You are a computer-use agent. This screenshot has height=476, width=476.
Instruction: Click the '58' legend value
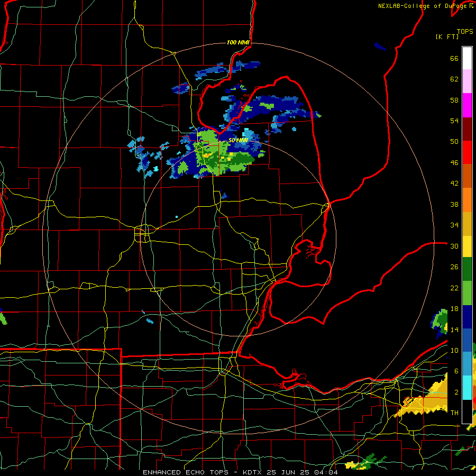click(454, 100)
